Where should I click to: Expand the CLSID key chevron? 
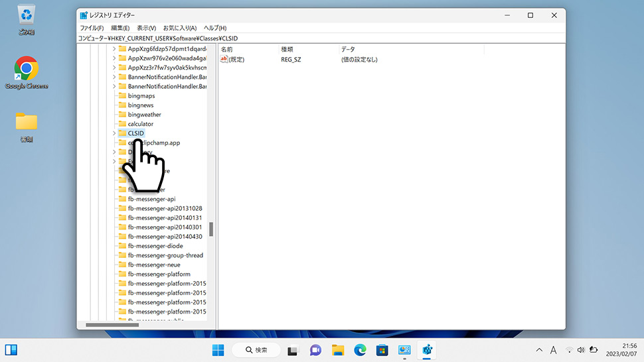click(x=114, y=133)
